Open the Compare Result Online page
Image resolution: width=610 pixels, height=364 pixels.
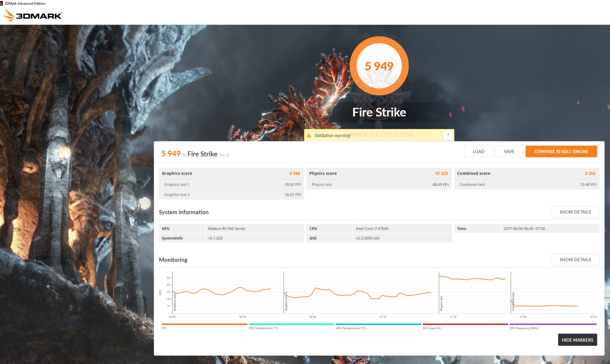coord(561,151)
